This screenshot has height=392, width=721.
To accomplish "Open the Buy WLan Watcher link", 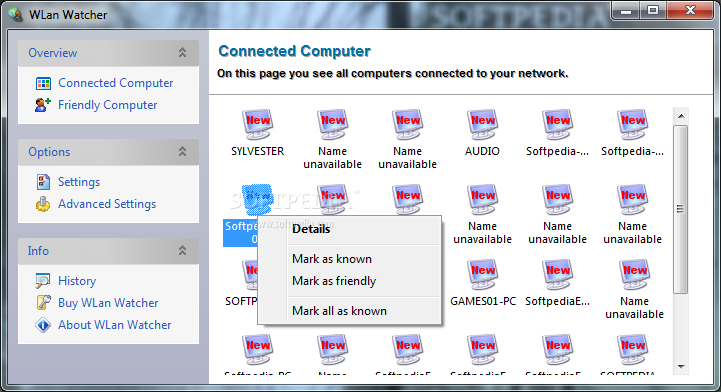I will point(108,303).
